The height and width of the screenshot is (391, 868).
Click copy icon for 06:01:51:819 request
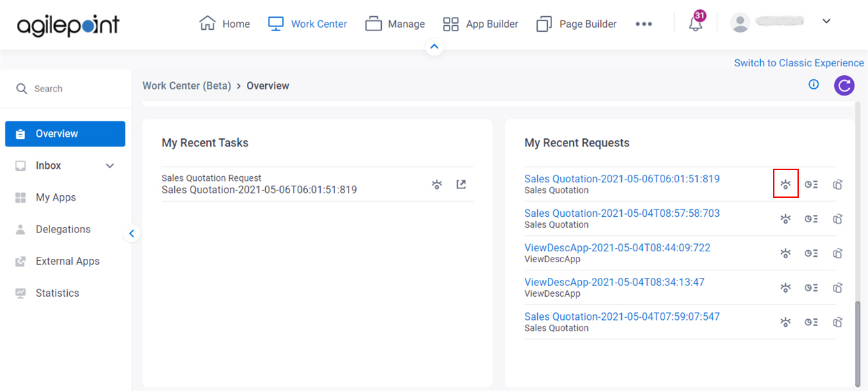(x=837, y=184)
